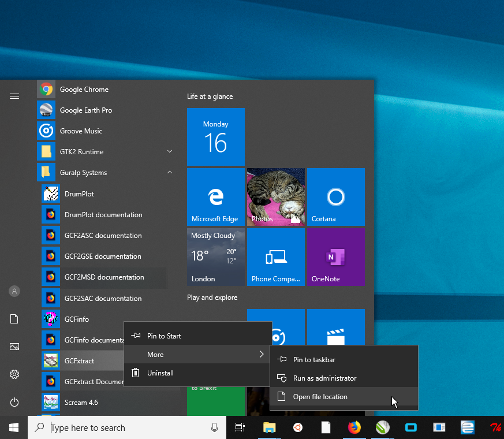Open the blank document icon on taskbar
Image resolution: width=504 pixels, height=439 pixels.
click(x=326, y=427)
